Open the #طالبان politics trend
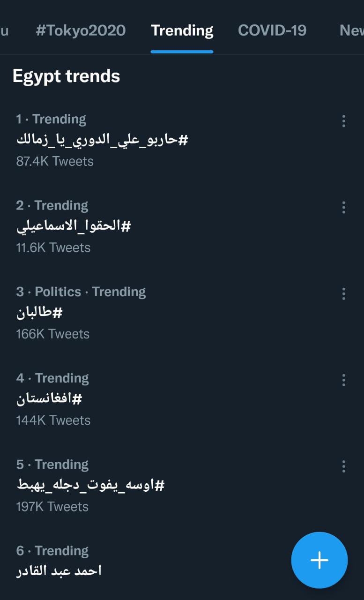364x600 pixels. (x=39, y=313)
